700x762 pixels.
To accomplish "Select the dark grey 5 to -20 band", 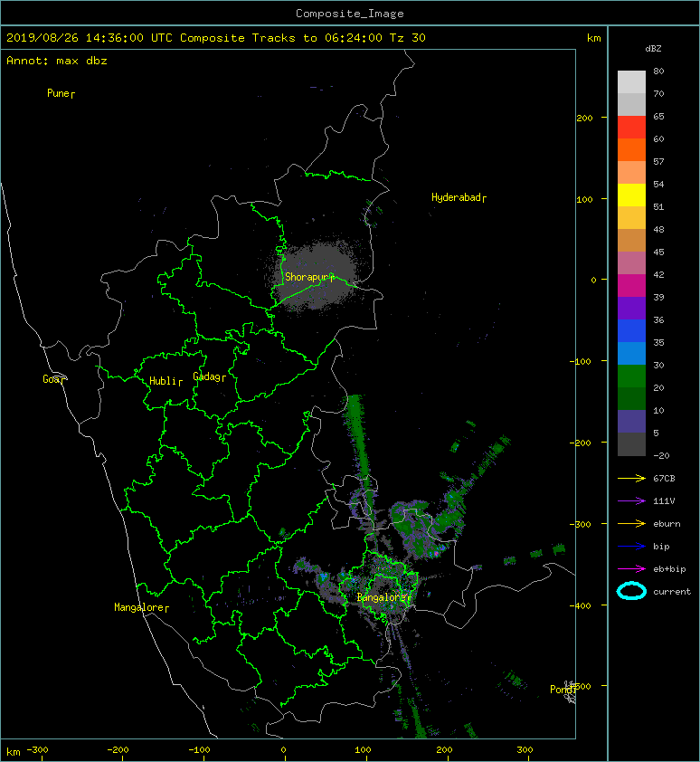I will click(x=631, y=444).
